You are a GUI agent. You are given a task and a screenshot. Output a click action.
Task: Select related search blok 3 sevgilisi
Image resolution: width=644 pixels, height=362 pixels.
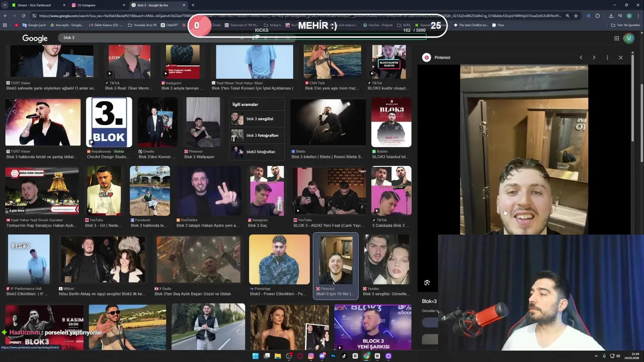click(257, 119)
